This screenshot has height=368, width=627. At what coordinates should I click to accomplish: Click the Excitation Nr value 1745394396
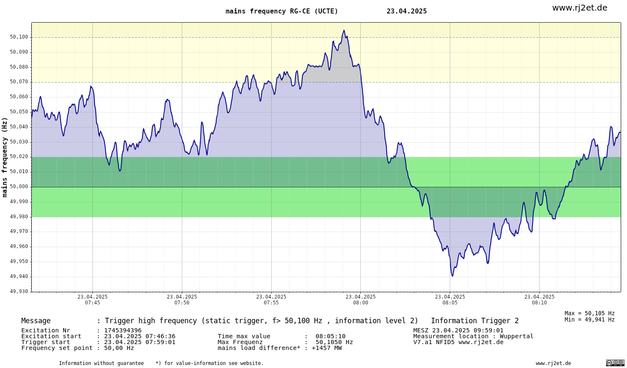point(123,330)
